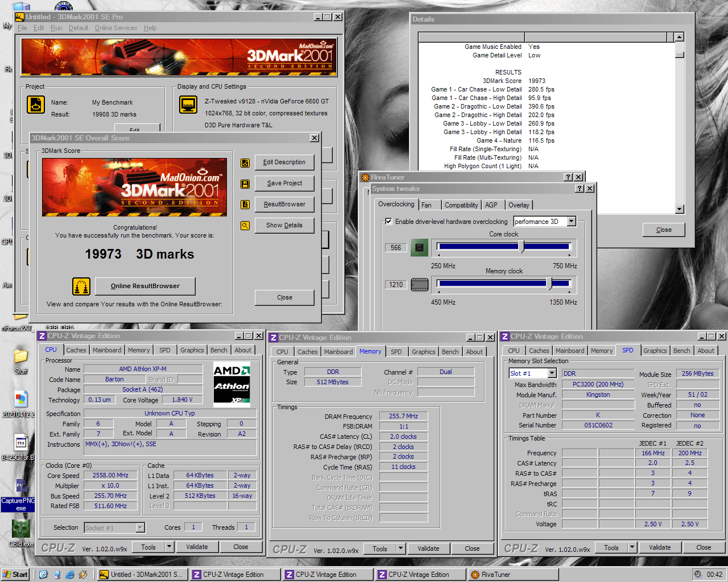This screenshot has height=582, width=728.
Task: Click the first CPU-Z window title bar Z icon
Action: tap(42, 336)
